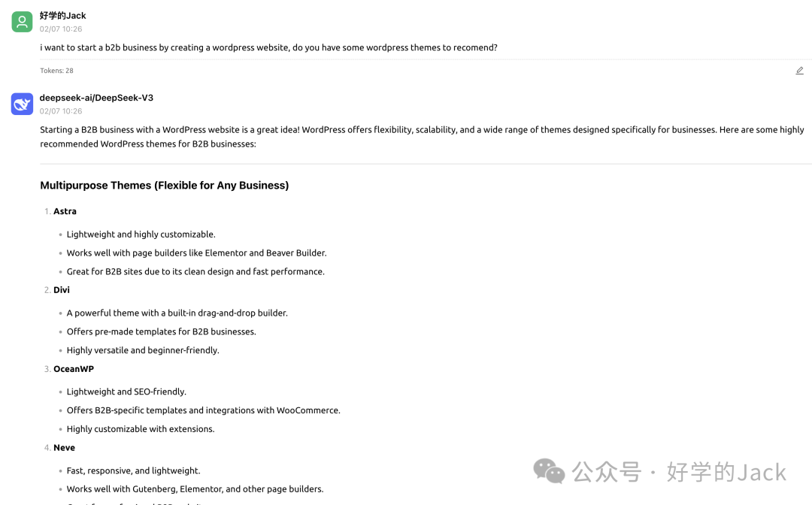Click the bullet 'Lightweight and highly customizable.'

(141, 234)
